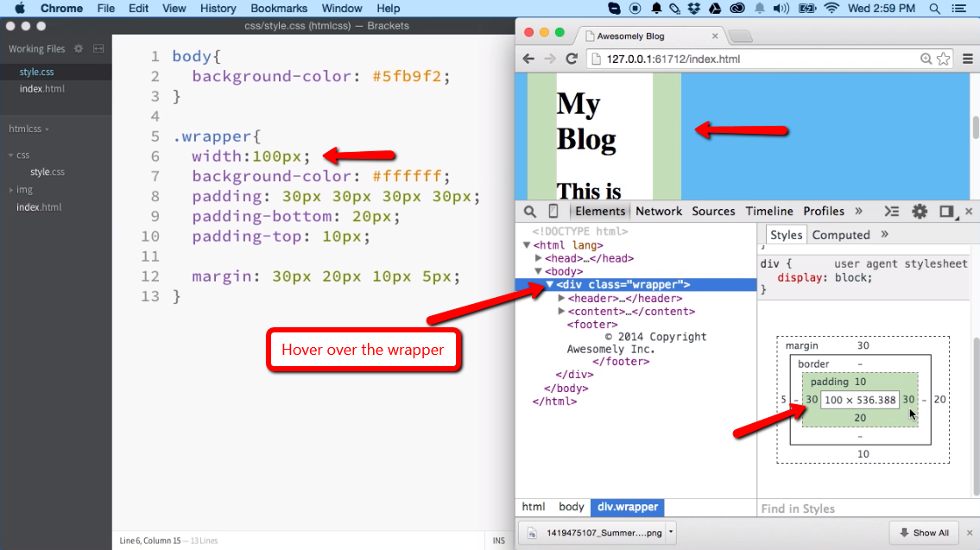This screenshot has width=980, height=550.
Task: Toggle device mode emulation in DevTools
Action: pos(551,211)
